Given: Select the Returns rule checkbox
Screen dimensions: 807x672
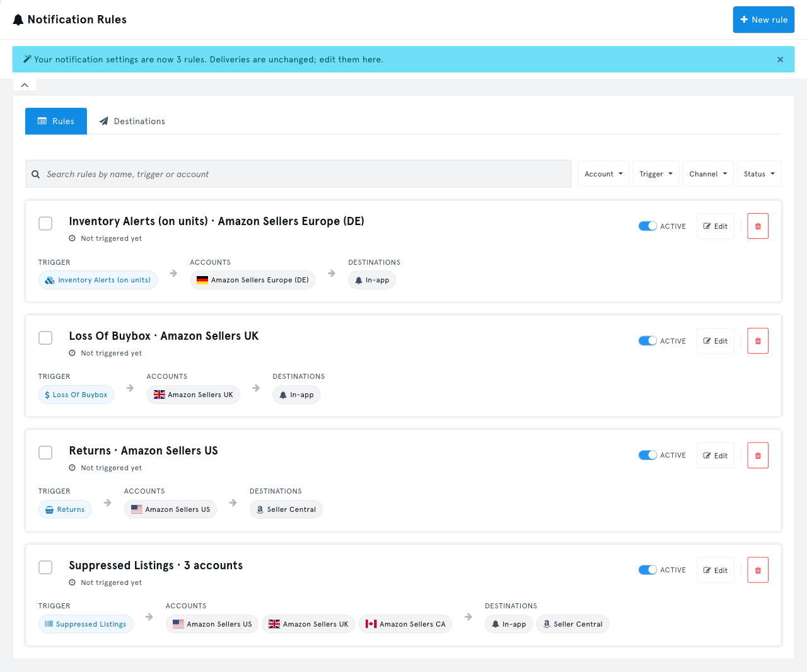Looking at the screenshot, I should tap(45, 453).
